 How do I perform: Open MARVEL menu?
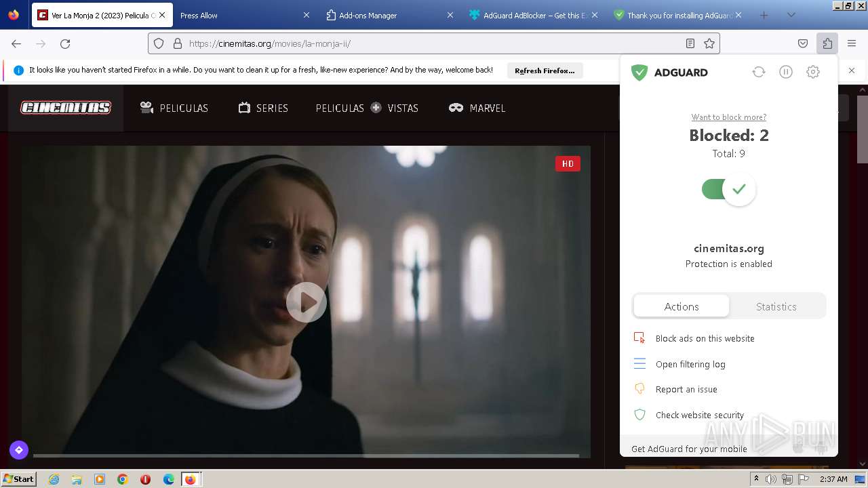click(477, 108)
